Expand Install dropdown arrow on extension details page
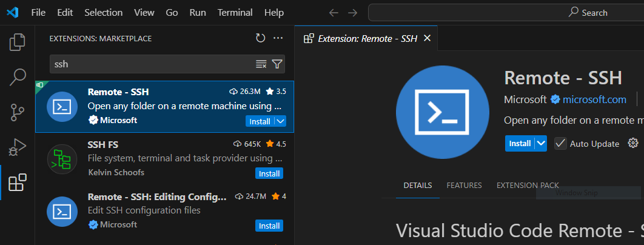 pyautogui.click(x=541, y=144)
